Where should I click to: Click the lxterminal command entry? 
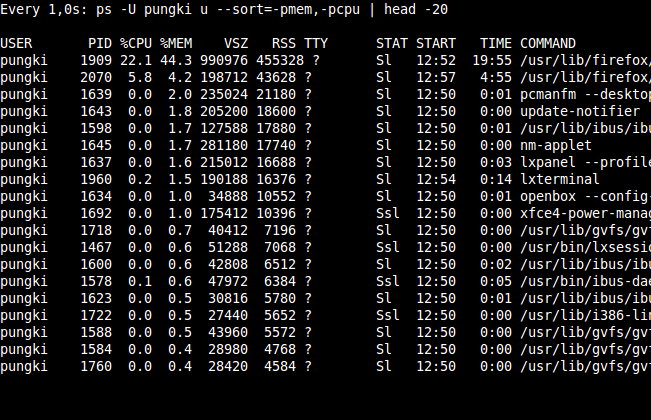coord(560,180)
